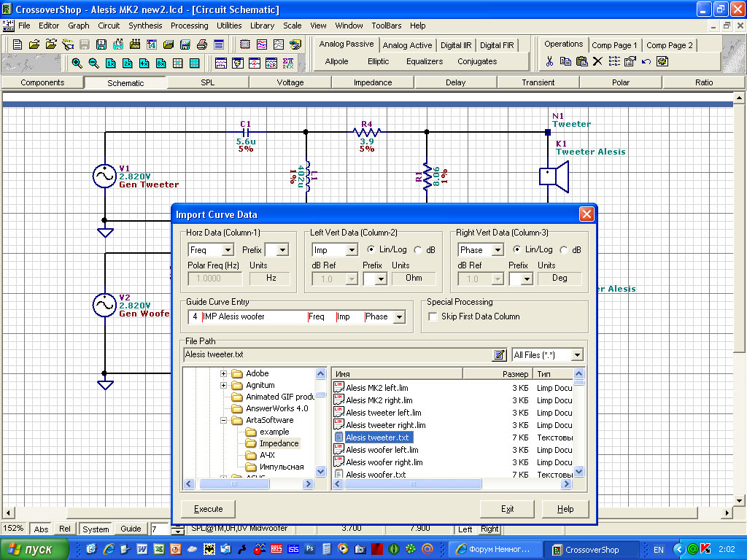The height and width of the screenshot is (560, 747).
Task: Click the Delete X icon
Action: click(x=598, y=61)
